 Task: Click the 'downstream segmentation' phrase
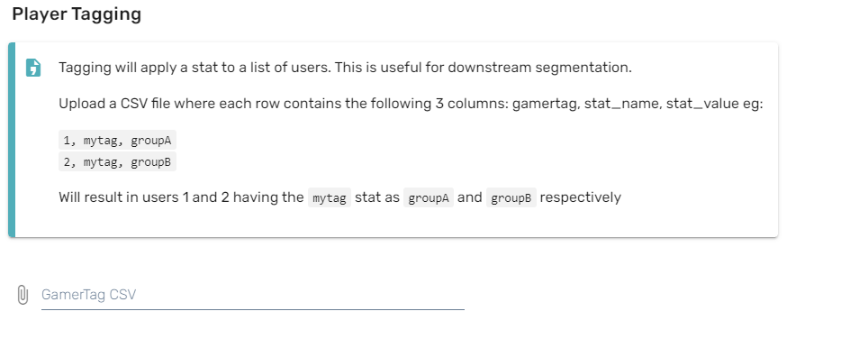click(539, 68)
